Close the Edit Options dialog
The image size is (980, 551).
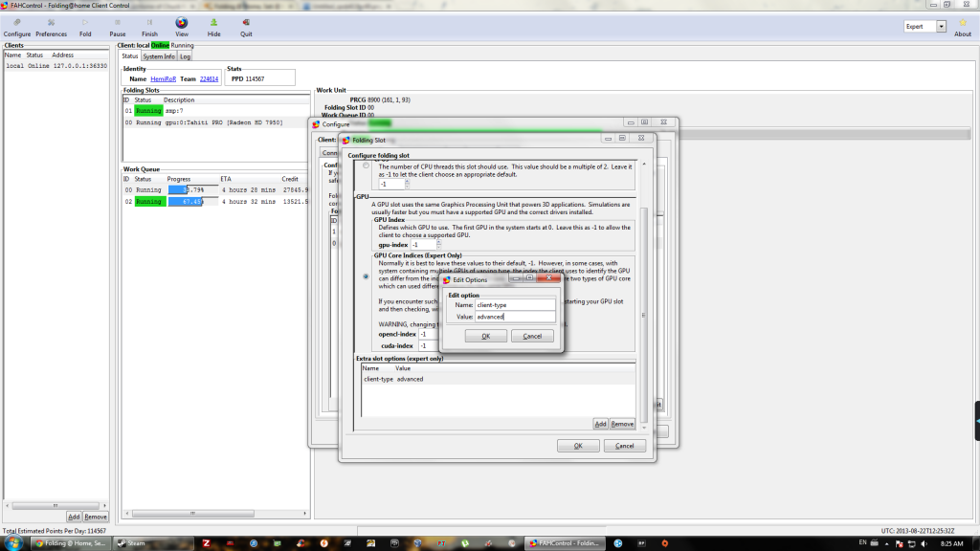(548, 278)
